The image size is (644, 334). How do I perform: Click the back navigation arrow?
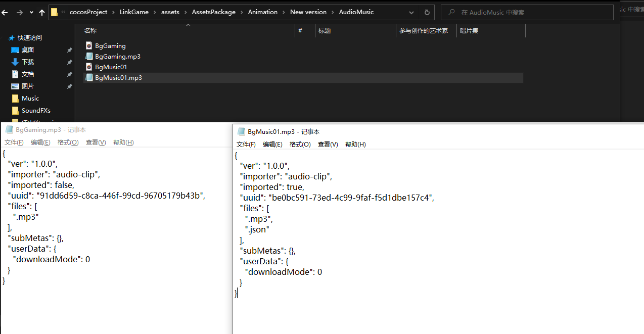[x=5, y=12]
